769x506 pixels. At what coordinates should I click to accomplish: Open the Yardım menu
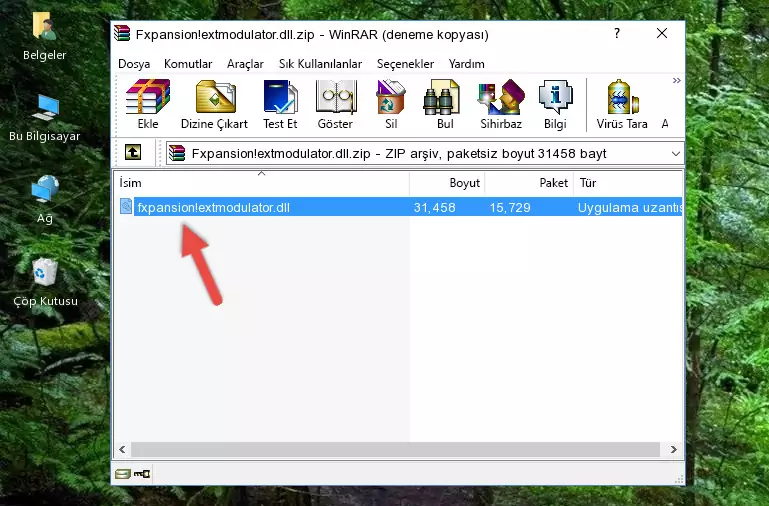point(466,64)
